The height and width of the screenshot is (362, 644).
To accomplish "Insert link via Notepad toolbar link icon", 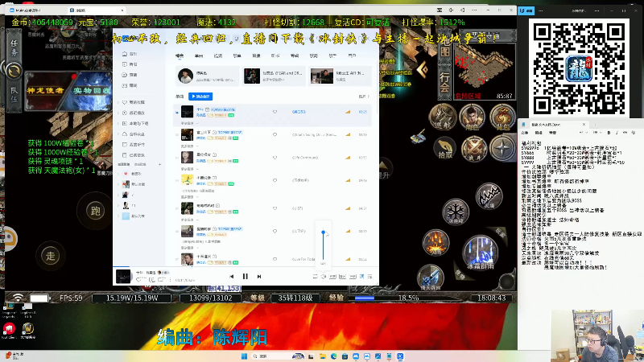I will point(625,133).
